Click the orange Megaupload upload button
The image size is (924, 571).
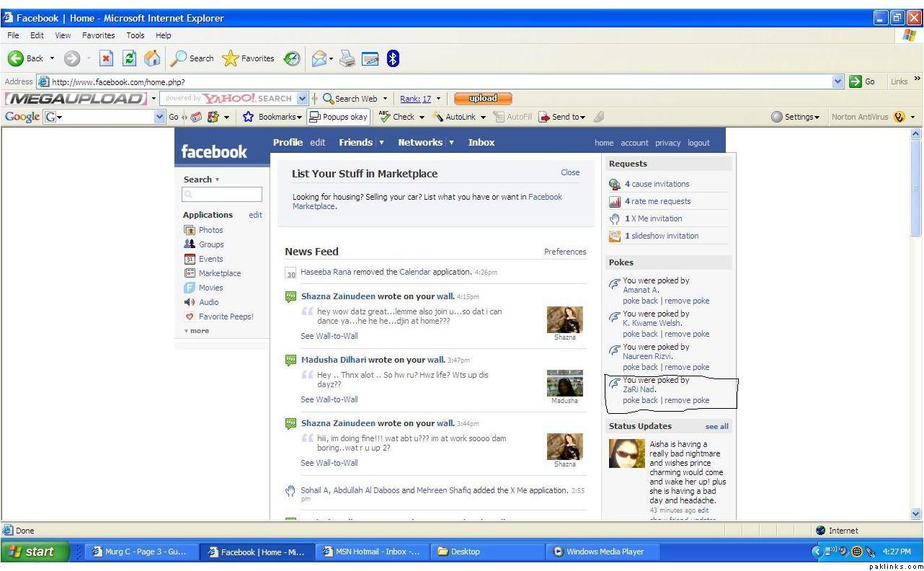(x=483, y=99)
